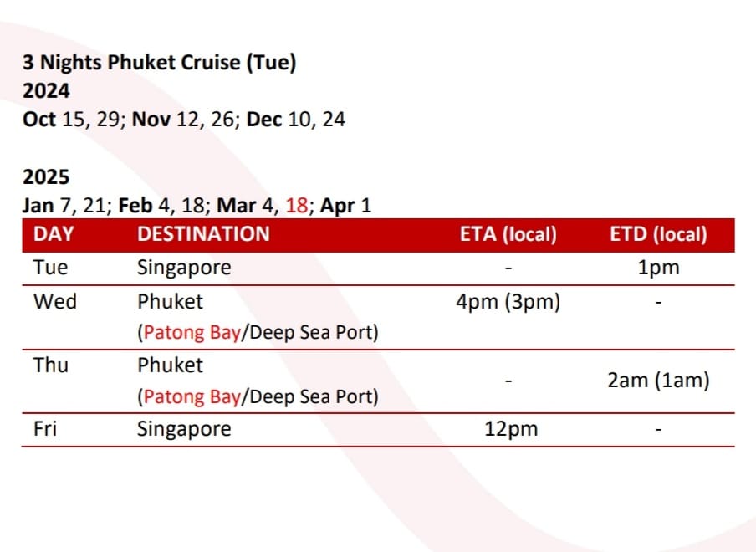The height and width of the screenshot is (552, 756).
Task: Select the 12pm arrival time
Action: [510, 430]
